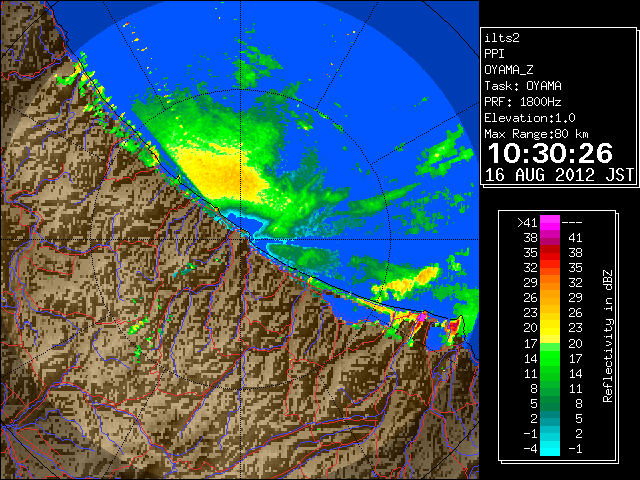Click the '-4' legend value

[530, 448]
